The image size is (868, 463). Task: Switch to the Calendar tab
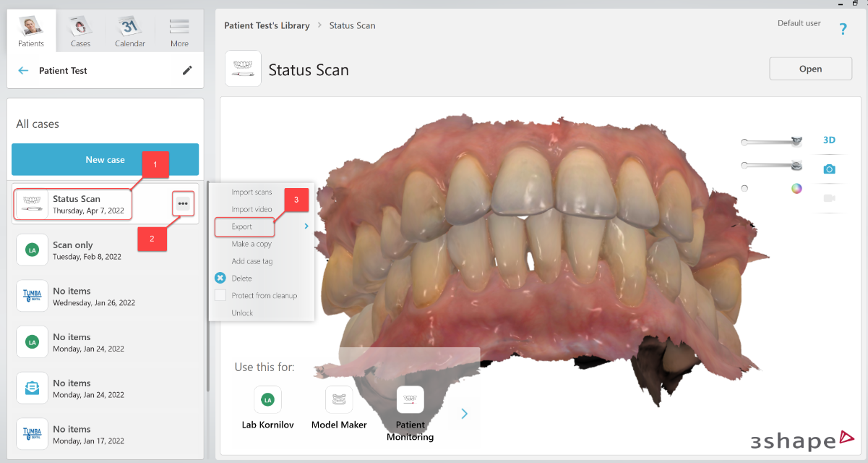tap(130, 33)
